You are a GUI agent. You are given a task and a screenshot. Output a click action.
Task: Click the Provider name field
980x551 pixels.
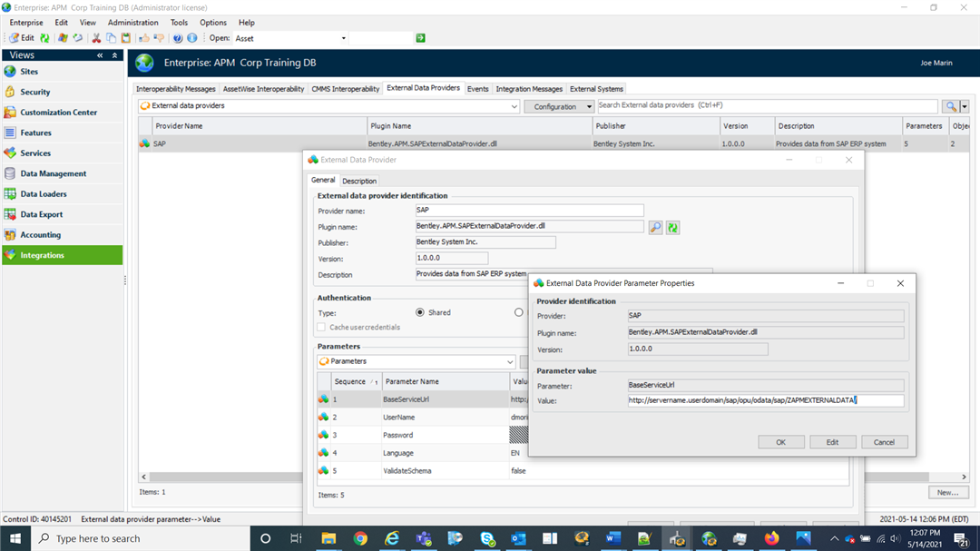coord(529,211)
